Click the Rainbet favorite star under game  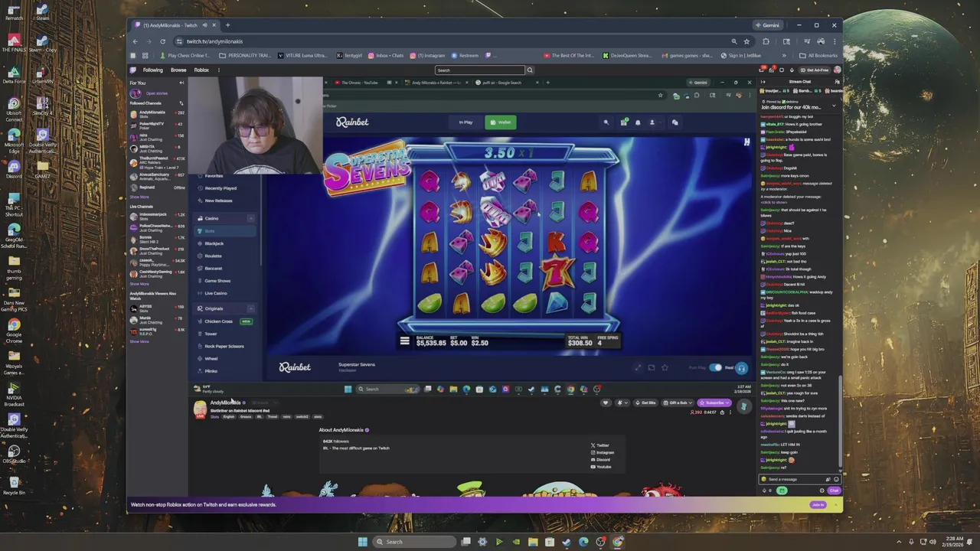click(x=665, y=367)
